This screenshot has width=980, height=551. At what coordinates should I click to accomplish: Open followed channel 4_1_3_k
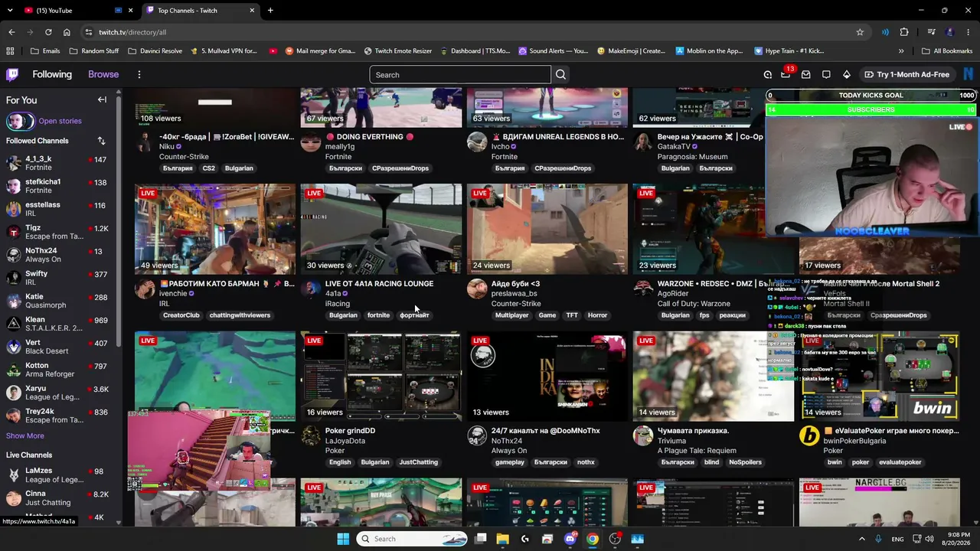[x=60, y=163]
